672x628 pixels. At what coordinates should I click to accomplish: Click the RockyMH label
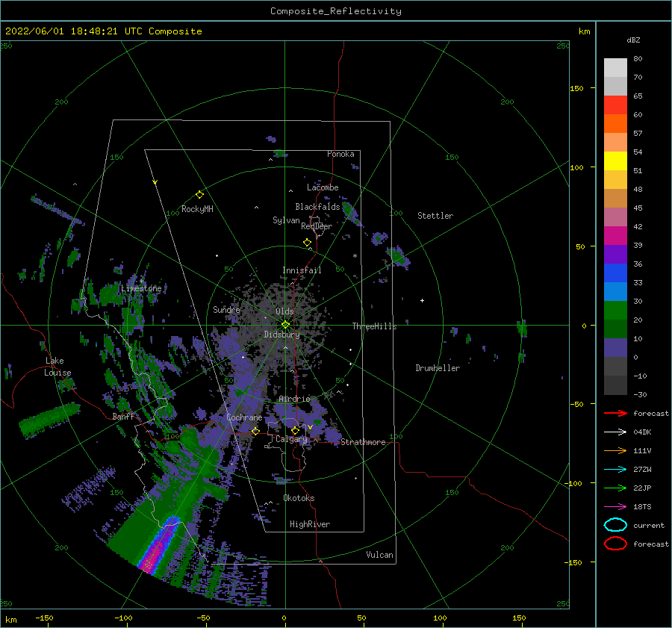[198, 209]
